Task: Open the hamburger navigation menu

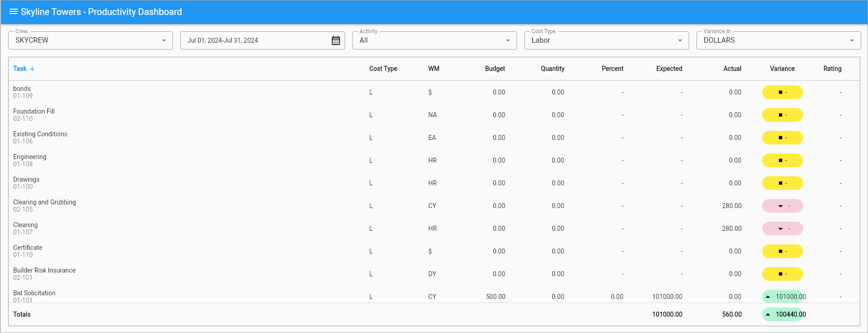Action: 14,12
